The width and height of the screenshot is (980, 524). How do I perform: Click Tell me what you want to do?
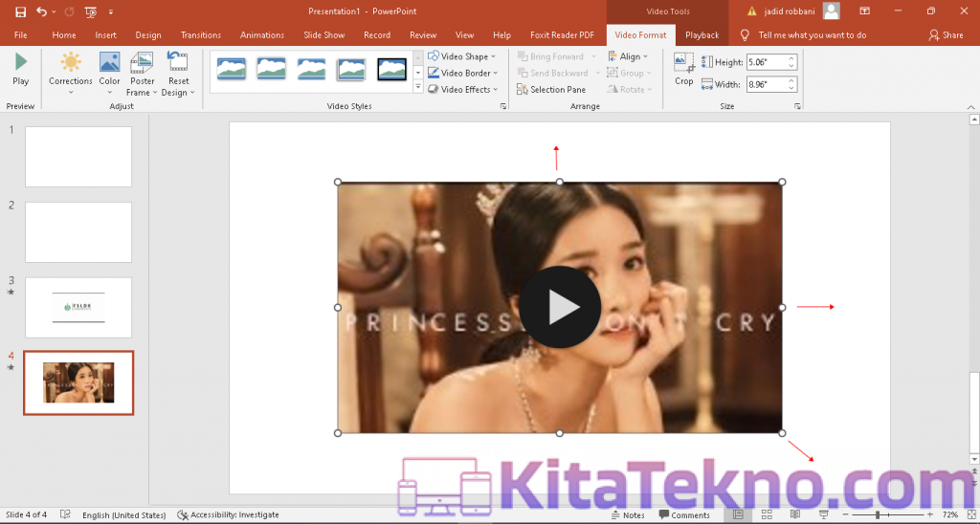coord(812,35)
